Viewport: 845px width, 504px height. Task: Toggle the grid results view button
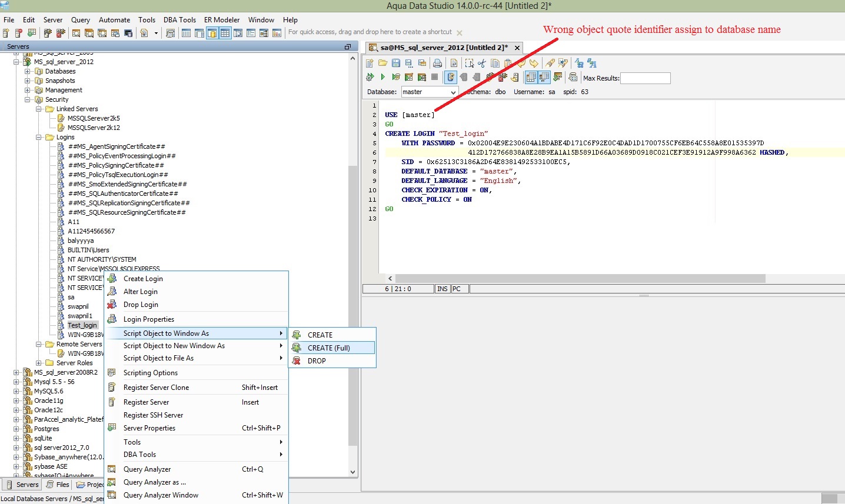(531, 77)
